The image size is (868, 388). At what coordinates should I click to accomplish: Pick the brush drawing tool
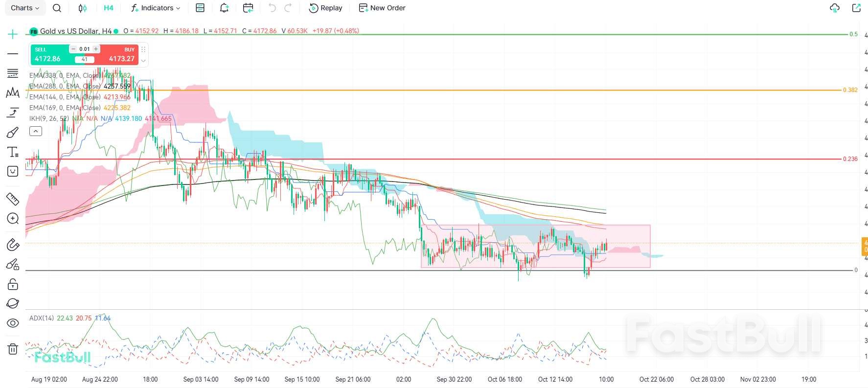(13, 133)
